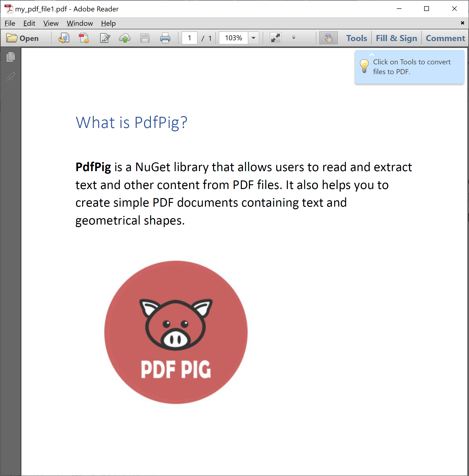Open the Fill & Sign pane

tap(396, 38)
